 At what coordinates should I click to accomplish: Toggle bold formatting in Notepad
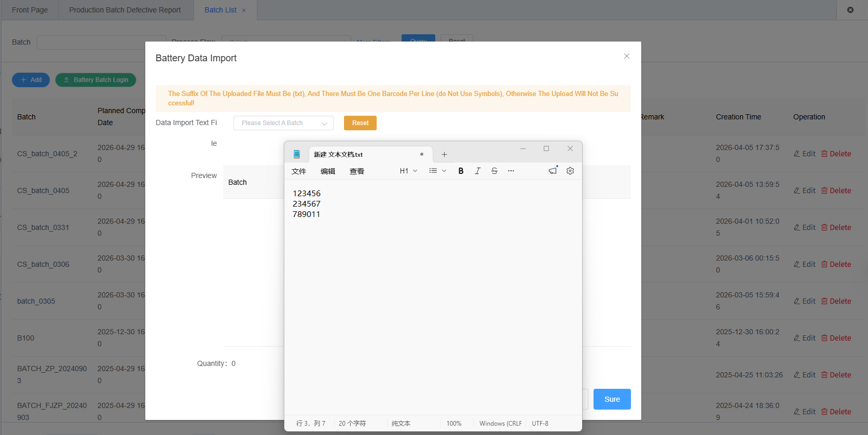(461, 171)
